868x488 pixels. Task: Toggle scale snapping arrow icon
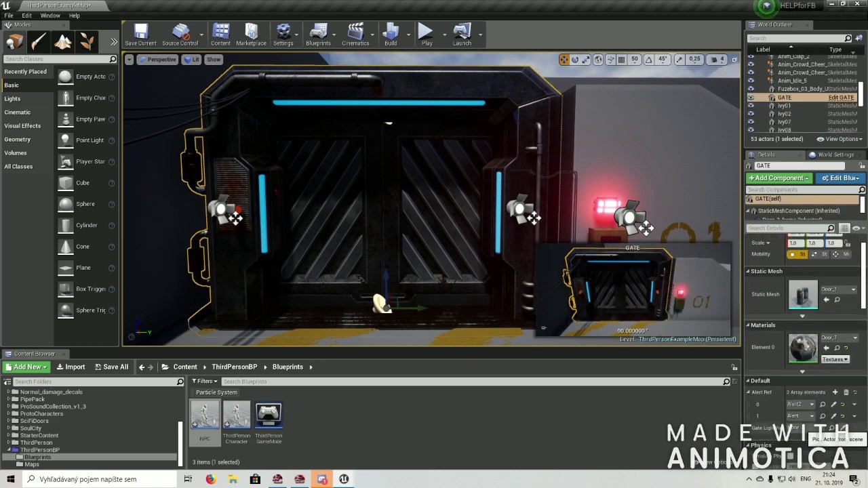[679, 60]
